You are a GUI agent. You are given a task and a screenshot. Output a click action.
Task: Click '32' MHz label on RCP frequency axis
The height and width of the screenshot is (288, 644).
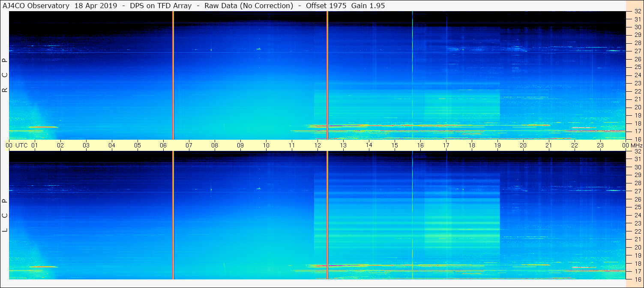[x=638, y=11]
